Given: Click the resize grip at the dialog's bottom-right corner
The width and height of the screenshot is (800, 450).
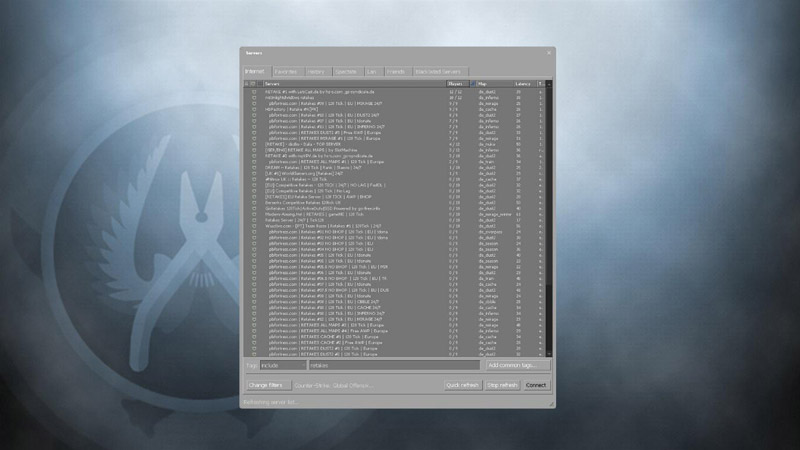Looking at the screenshot, I should click(551, 404).
